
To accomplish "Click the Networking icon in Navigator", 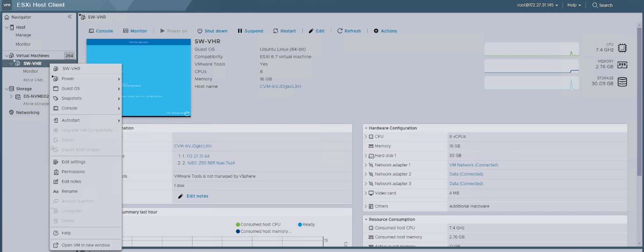I will [12, 113].
